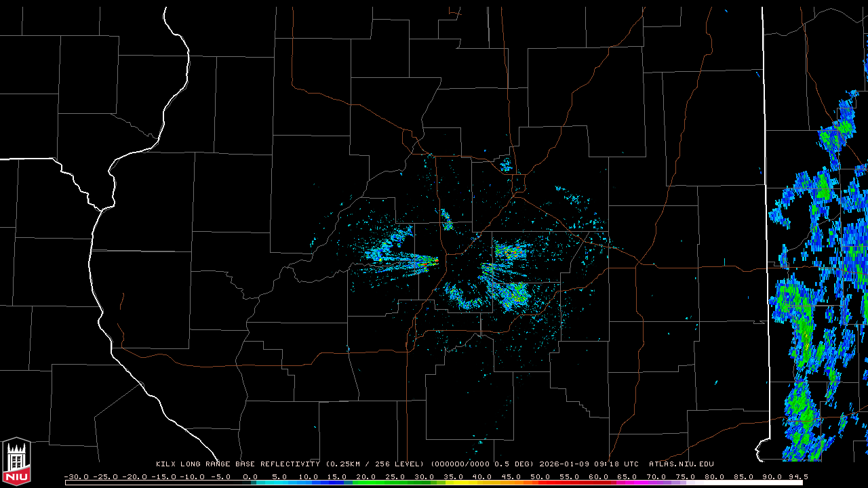Click the -30.0 label on reflectivity scale
Screen dimensions: 868x488
click(x=76, y=476)
